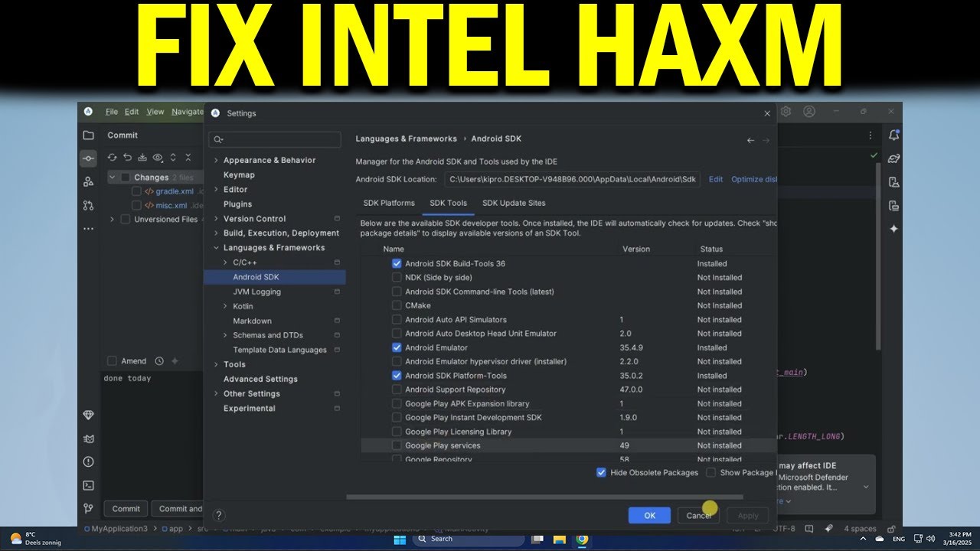This screenshot has height=551, width=980.
Task: Open the Structure tool window icon
Action: [x=89, y=181]
